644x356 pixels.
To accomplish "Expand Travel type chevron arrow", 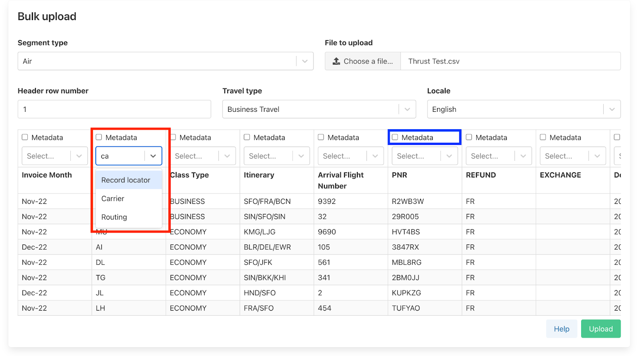I will click(x=407, y=109).
